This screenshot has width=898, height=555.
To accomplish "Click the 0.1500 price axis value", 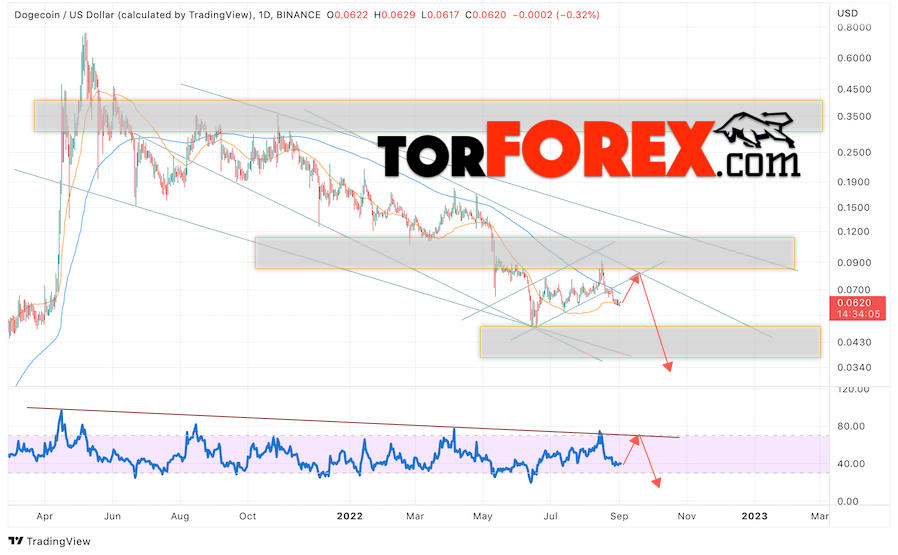I will click(x=854, y=208).
